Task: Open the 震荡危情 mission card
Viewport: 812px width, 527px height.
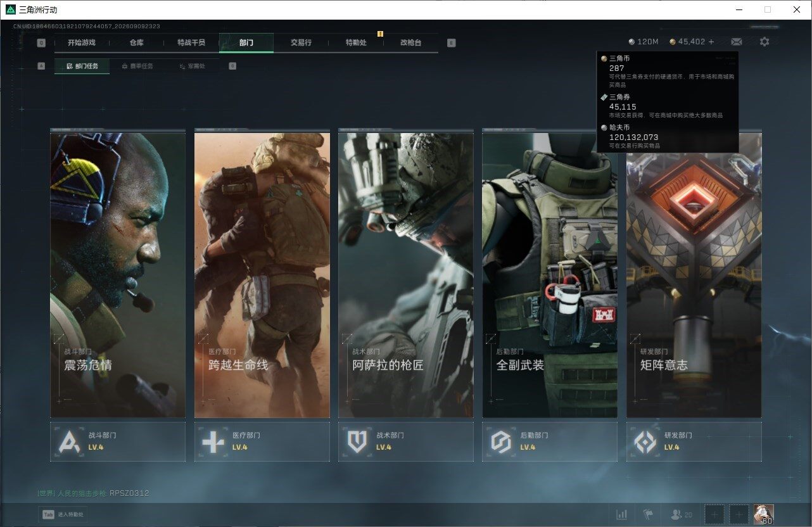Action: (x=118, y=275)
